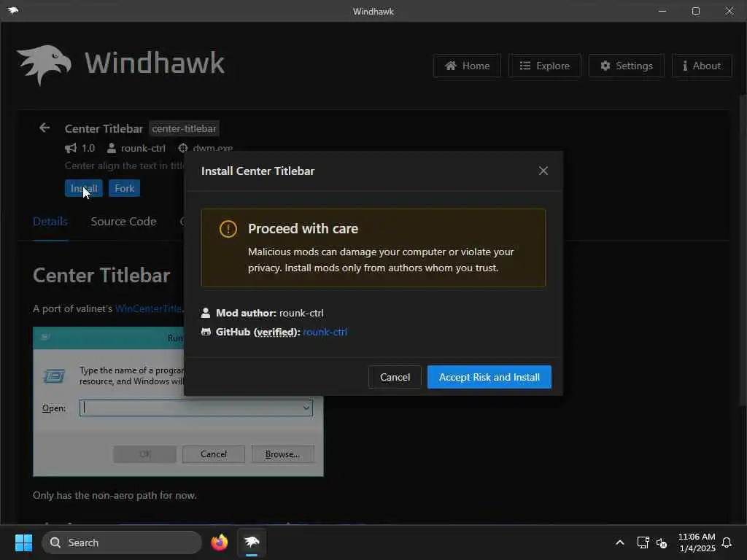This screenshot has height=560, width=747.
Task: Switch to the Source Code tab
Action: point(123,222)
